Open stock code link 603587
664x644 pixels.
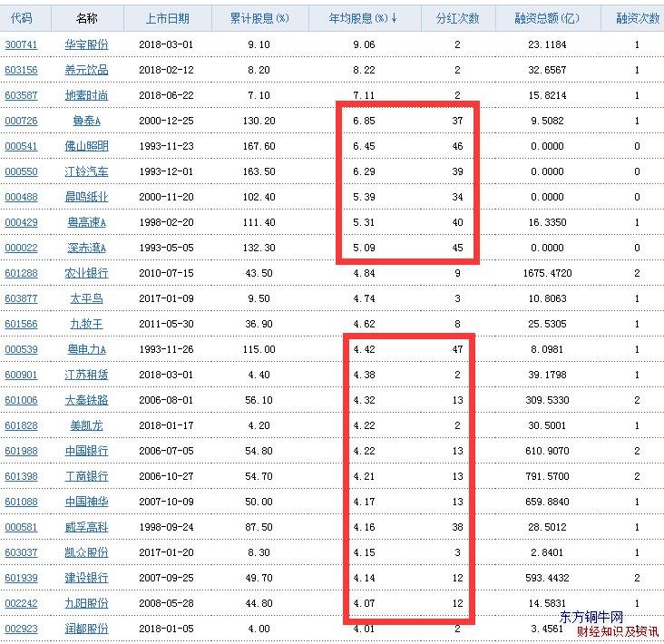pos(21,95)
